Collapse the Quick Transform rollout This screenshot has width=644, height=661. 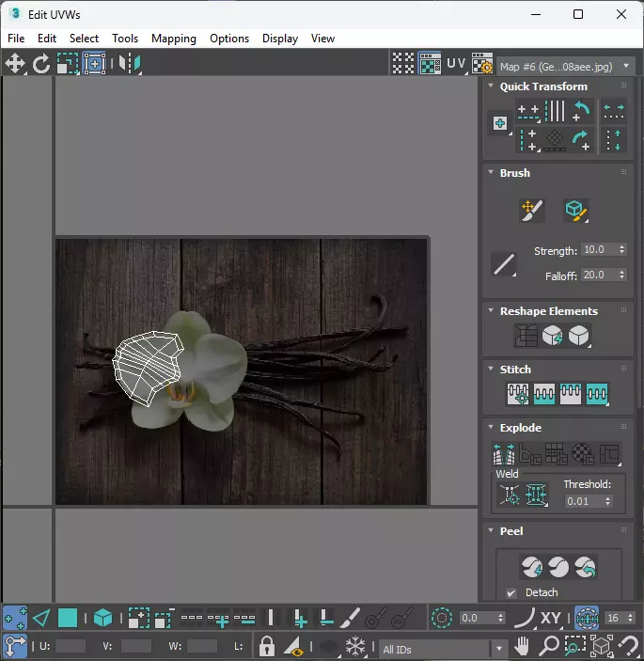pyautogui.click(x=491, y=86)
